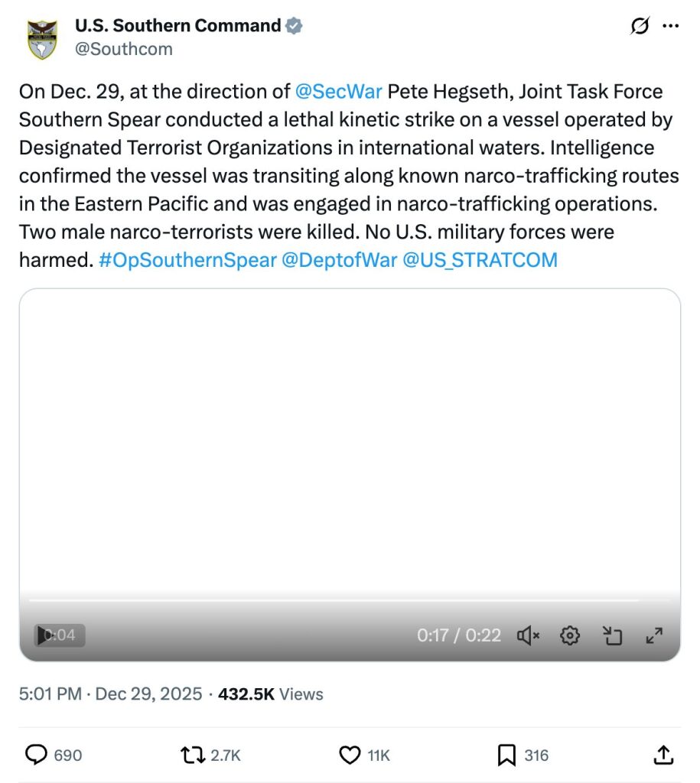700x783 pixels.
Task: Toggle picture-in-picture mode for the video
Action: click(x=612, y=635)
